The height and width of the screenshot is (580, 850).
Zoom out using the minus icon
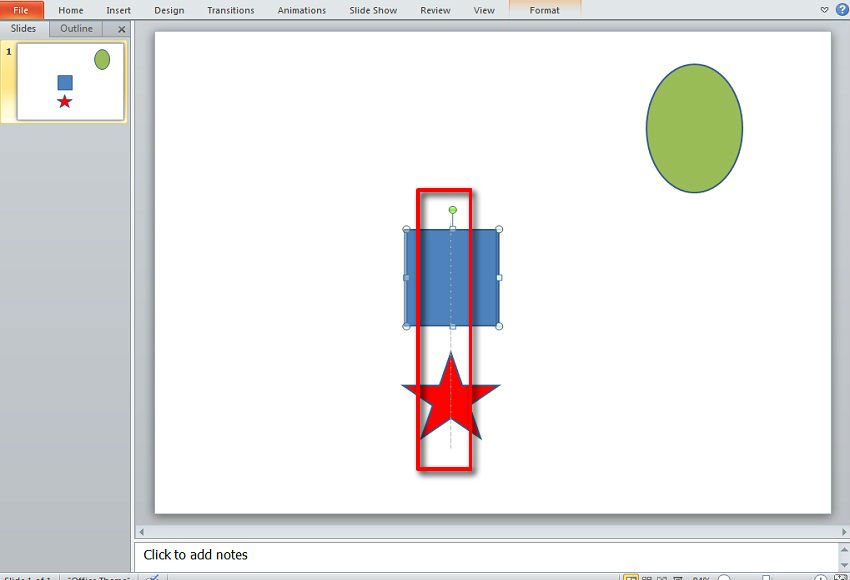(x=723, y=575)
